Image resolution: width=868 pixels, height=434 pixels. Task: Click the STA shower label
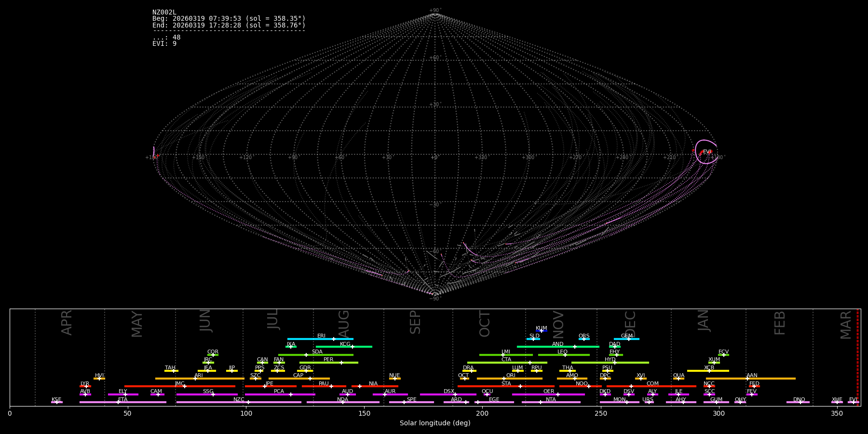coord(506,383)
